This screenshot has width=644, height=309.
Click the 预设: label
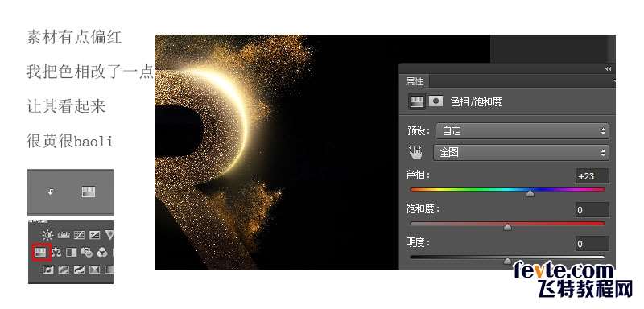418,131
